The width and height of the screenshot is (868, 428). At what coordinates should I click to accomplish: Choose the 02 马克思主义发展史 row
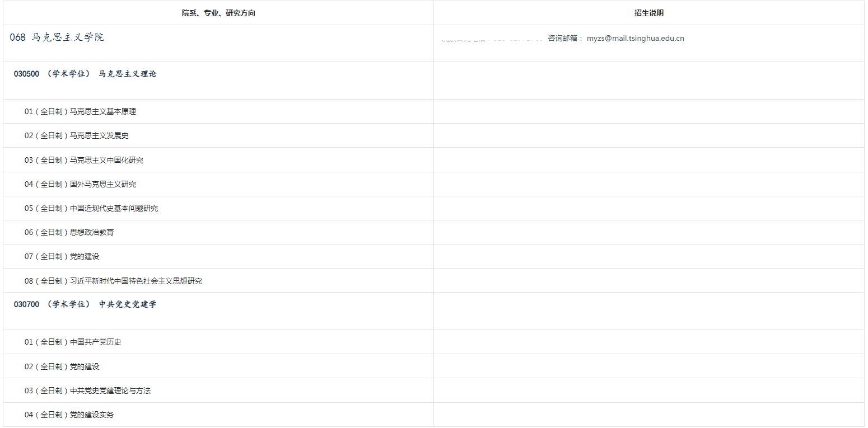click(x=76, y=136)
